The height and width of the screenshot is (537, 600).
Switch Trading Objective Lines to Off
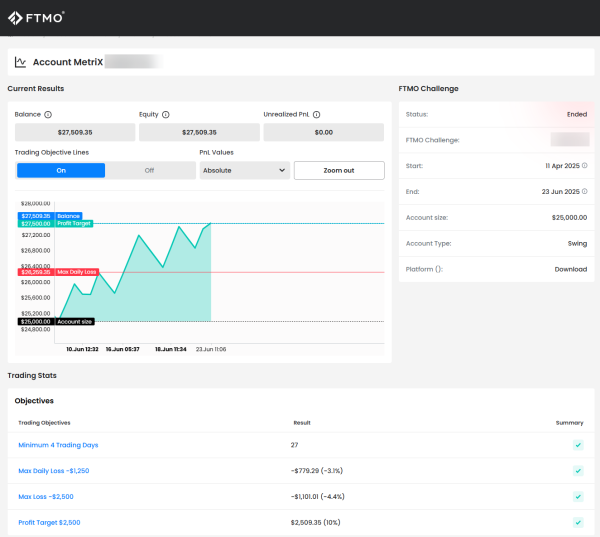coord(149,170)
